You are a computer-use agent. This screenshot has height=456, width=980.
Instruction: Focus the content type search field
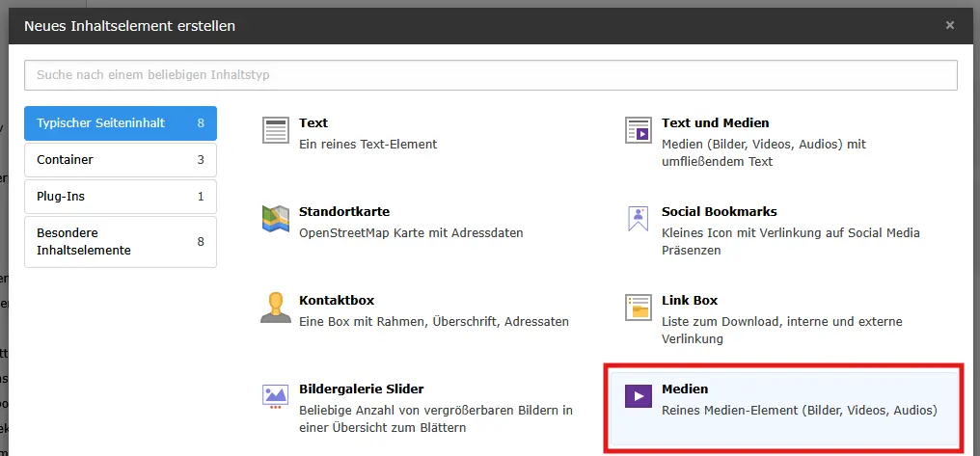point(490,74)
